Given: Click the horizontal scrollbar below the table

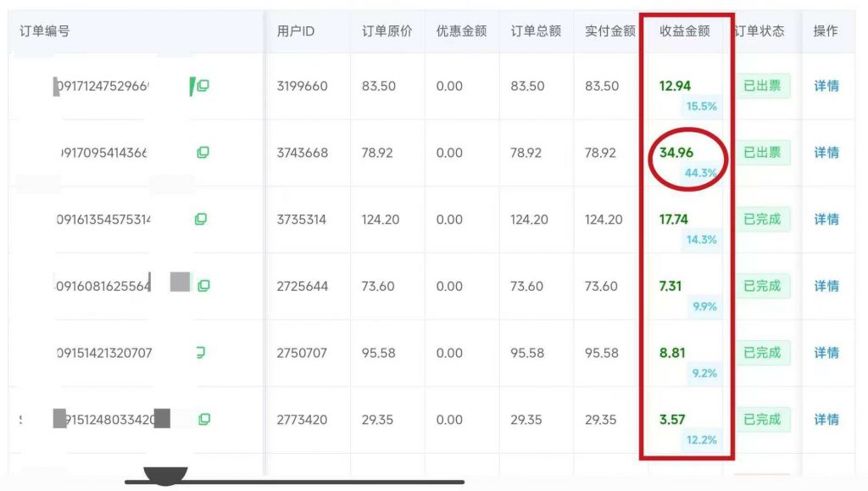Looking at the screenshot, I should 294,482.
